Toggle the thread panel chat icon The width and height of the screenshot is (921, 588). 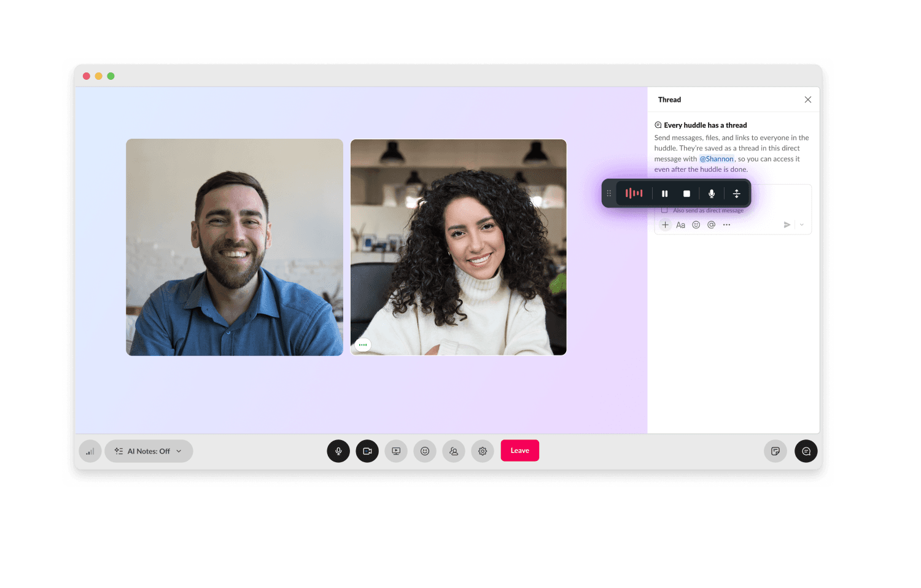(806, 451)
